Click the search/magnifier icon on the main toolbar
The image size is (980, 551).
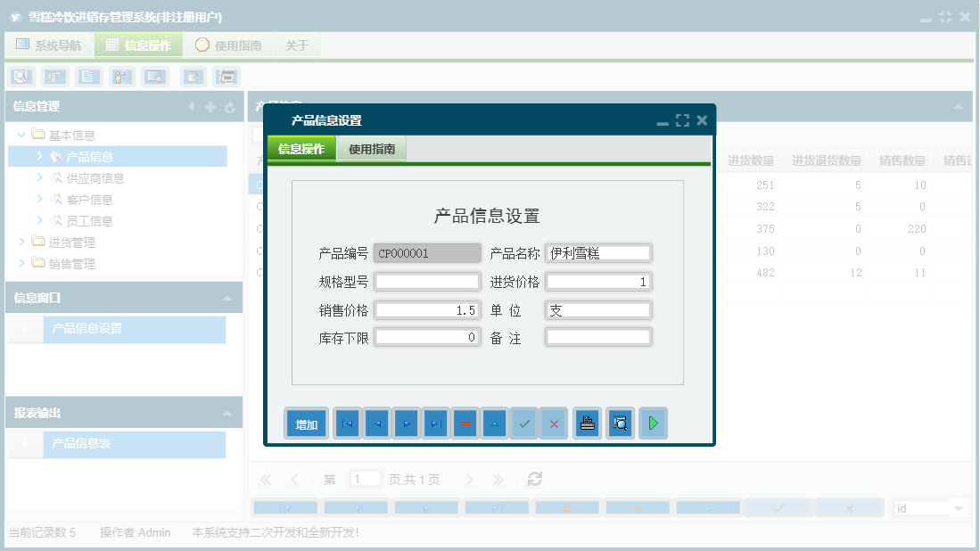pos(19,77)
